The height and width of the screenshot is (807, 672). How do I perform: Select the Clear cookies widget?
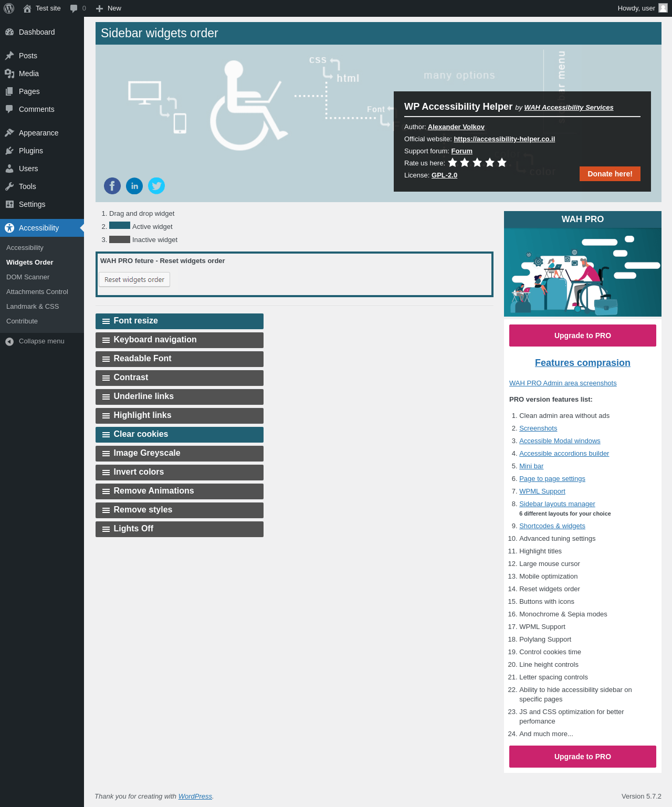(x=180, y=435)
